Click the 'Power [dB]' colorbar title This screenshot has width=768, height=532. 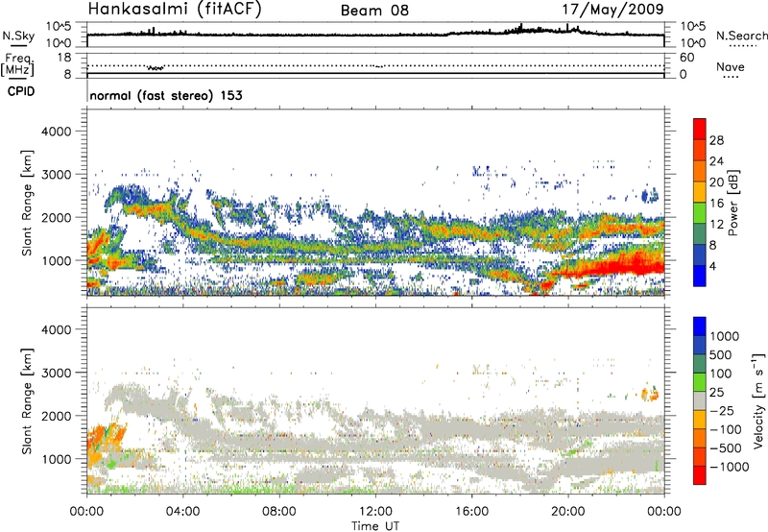[x=732, y=203]
